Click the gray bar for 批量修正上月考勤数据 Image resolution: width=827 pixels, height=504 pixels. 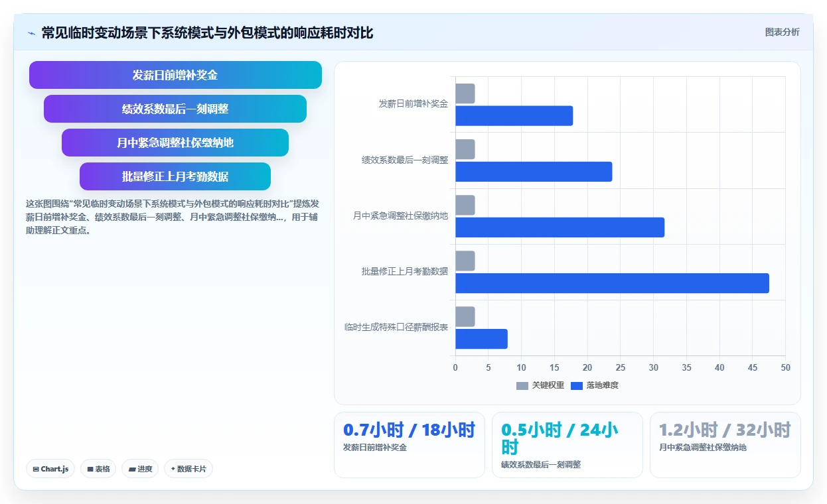[x=465, y=261]
